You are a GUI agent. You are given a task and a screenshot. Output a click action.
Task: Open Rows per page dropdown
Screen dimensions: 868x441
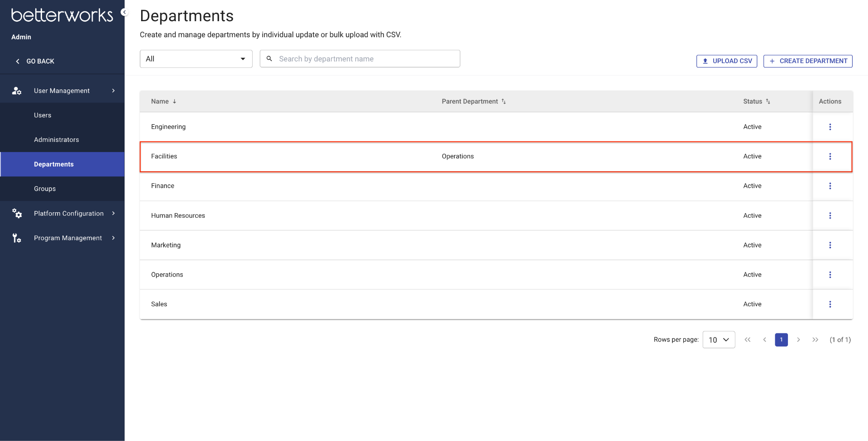point(718,340)
